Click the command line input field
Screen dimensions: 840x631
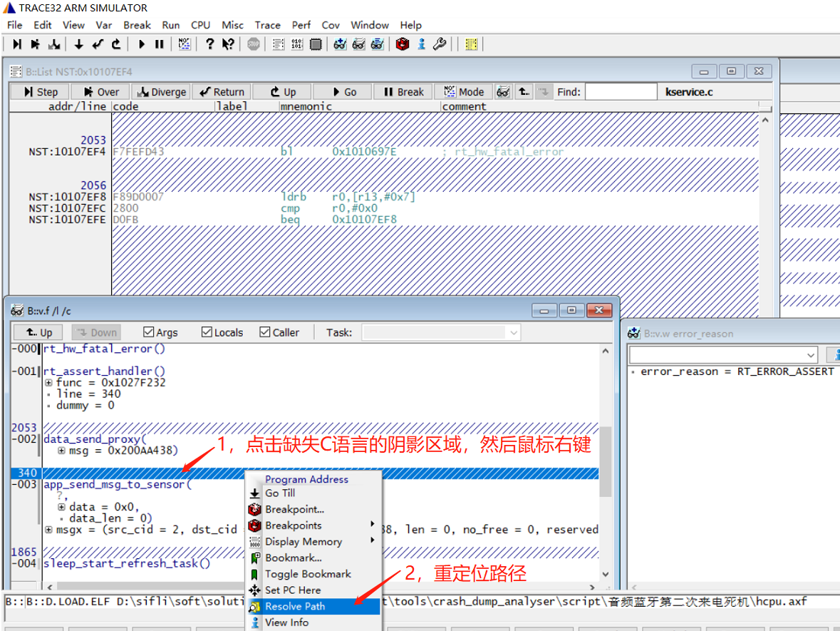[420, 602]
